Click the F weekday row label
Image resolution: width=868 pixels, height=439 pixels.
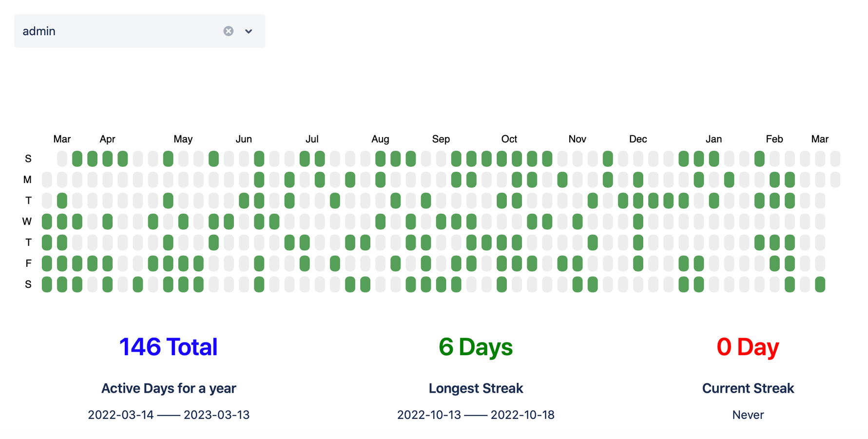click(x=28, y=263)
